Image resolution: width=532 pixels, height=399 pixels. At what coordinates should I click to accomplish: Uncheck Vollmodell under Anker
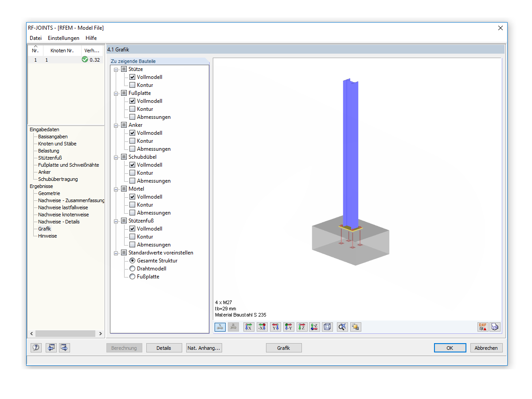(132, 133)
